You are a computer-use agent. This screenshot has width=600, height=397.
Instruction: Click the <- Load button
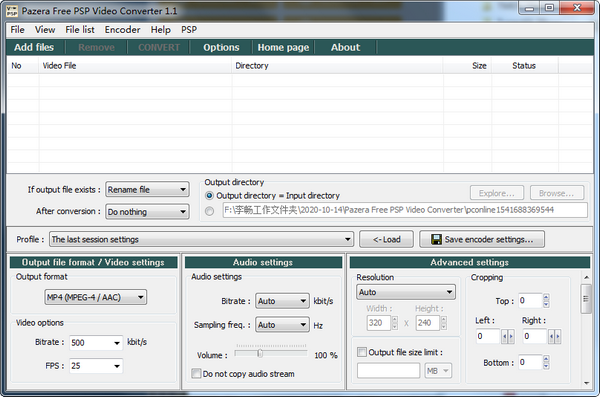tap(386, 239)
